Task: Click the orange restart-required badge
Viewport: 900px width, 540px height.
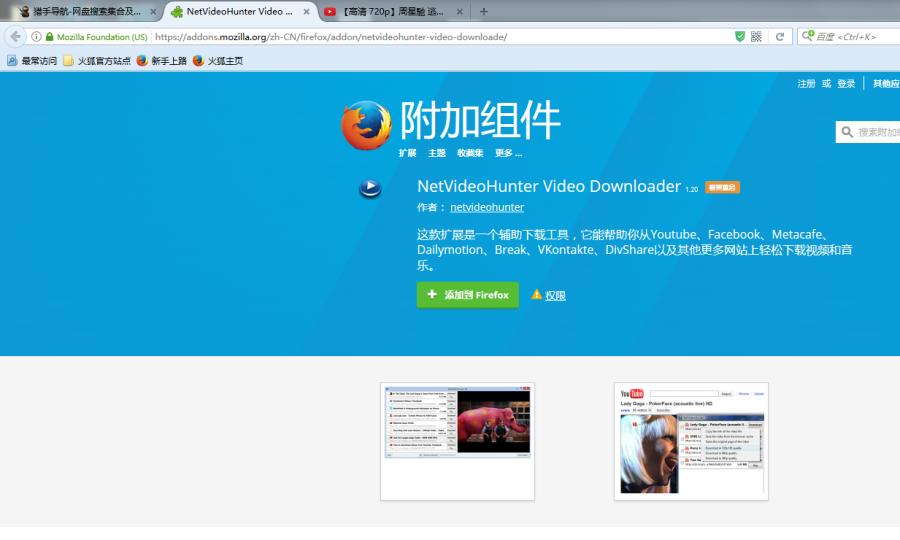Action: (x=722, y=188)
